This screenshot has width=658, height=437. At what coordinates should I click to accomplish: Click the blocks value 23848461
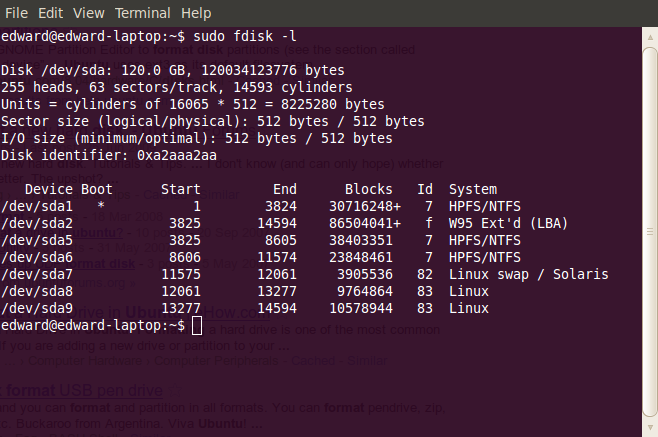[361, 257]
